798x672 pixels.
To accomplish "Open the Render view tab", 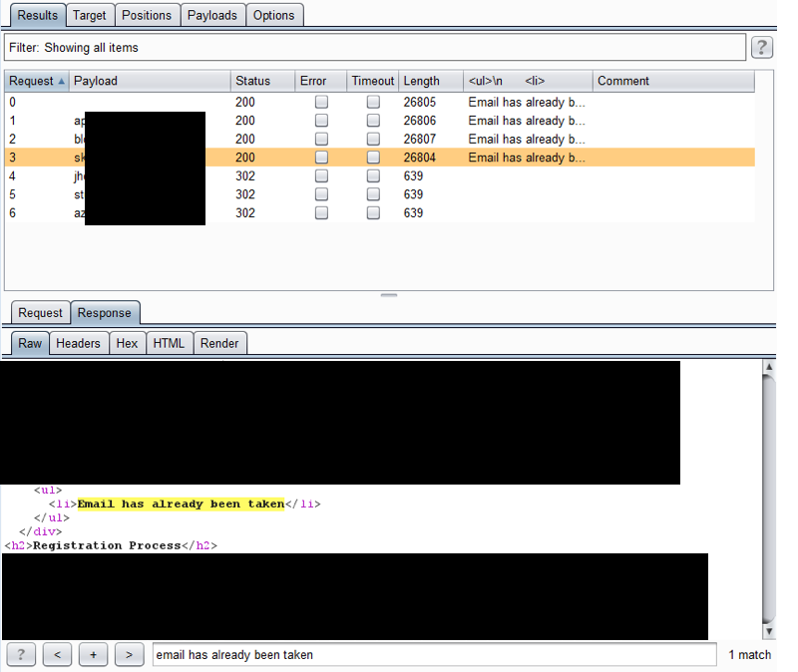I will (x=219, y=343).
